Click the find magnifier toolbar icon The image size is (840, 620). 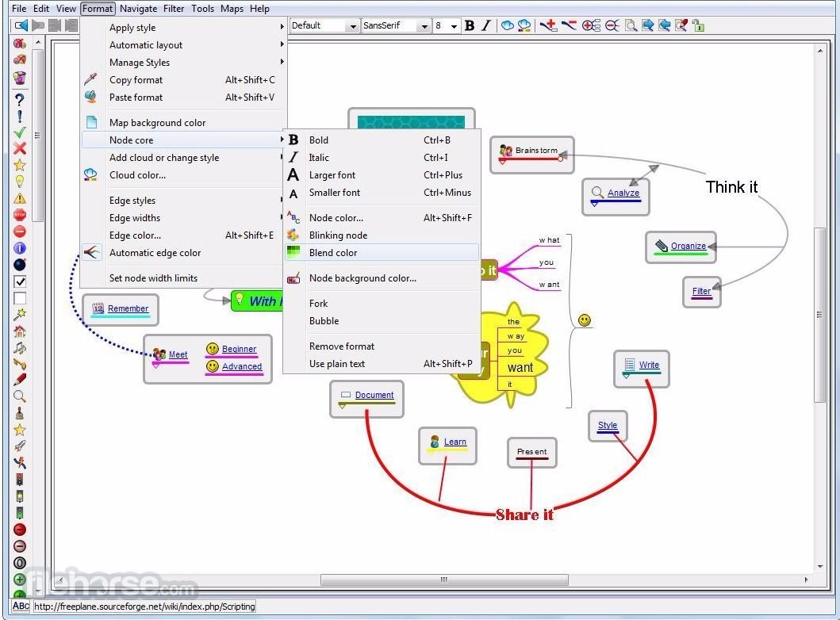tap(631, 25)
